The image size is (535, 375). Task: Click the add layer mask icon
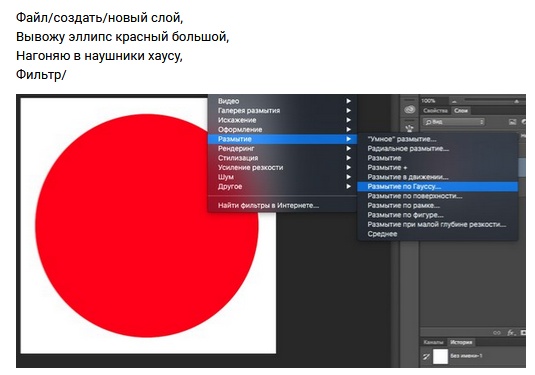click(x=523, y=333)
